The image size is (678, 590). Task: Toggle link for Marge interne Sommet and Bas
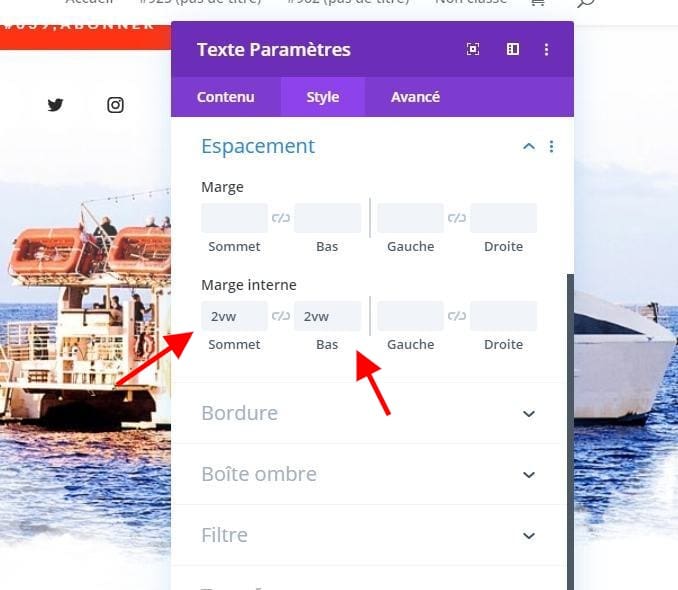[281, 316]
